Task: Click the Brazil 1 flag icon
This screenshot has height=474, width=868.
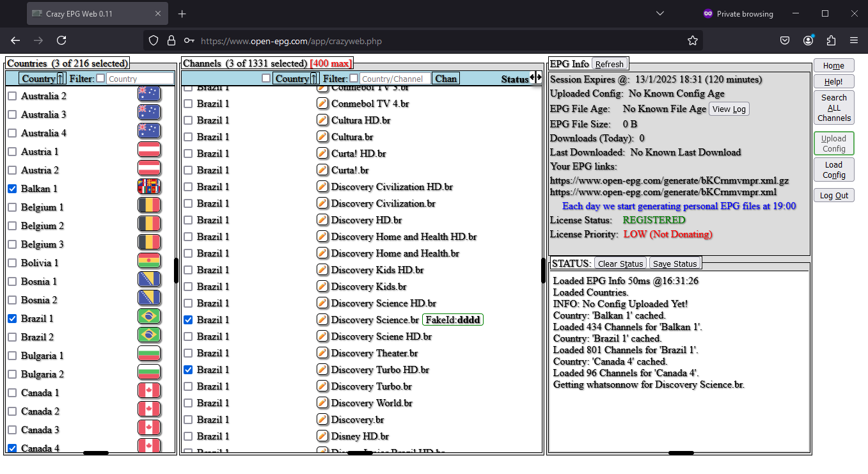Action: [149, 317]
